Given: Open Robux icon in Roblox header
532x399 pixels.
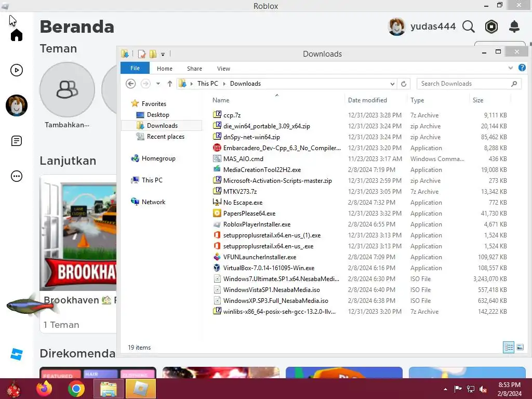Looking at the screenshot, I should (x=491, y=26).
